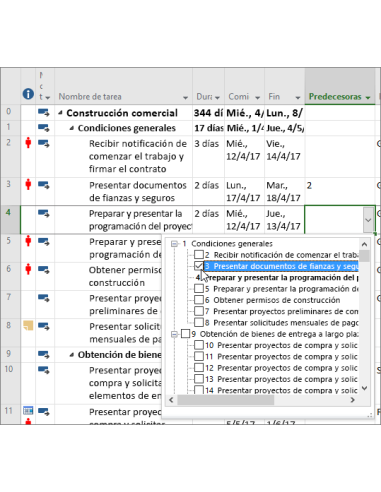Click task mode icon in row 9
Image resolution: width=381 pixels, height=492 pixels.
coord(43,355)
